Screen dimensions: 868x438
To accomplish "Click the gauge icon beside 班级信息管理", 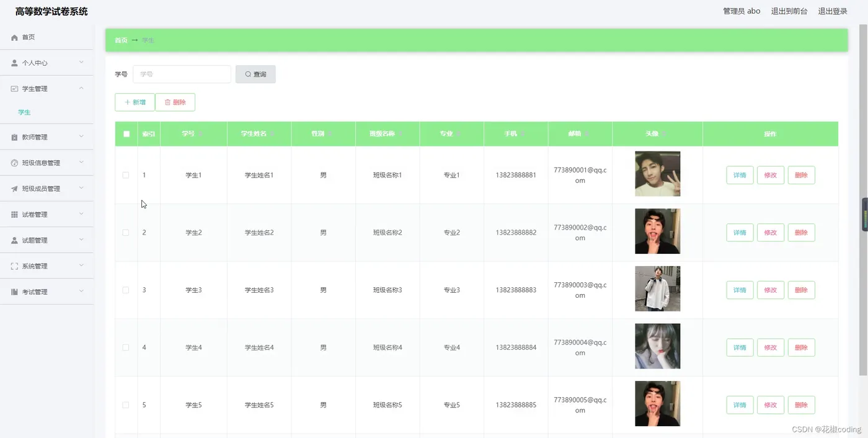I will (x=14, y=163).
